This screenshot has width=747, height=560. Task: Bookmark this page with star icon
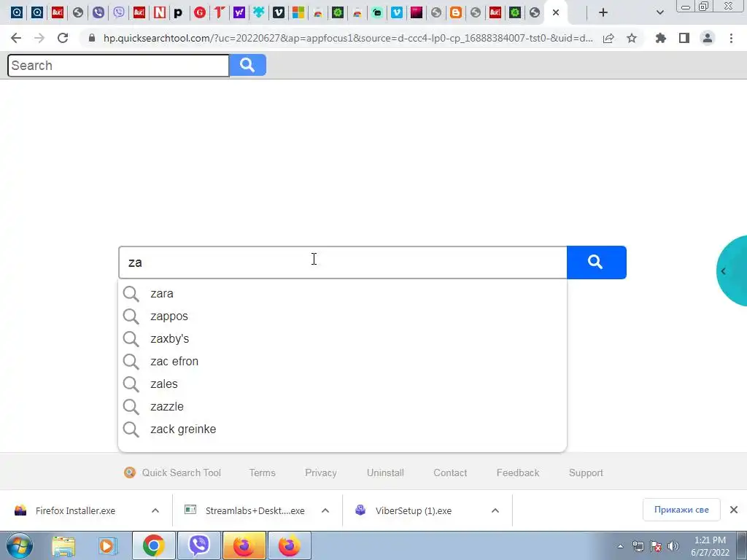click(632, 38)
